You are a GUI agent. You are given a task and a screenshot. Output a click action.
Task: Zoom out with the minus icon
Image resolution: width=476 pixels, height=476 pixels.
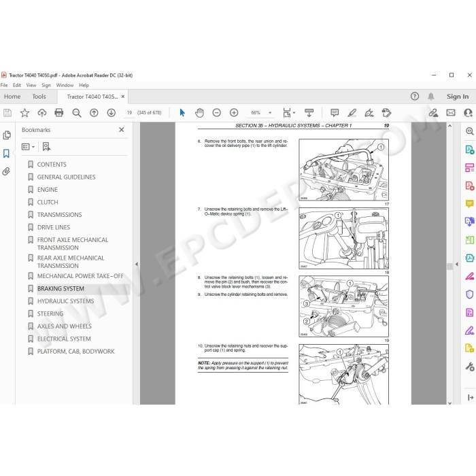point(217,113)
